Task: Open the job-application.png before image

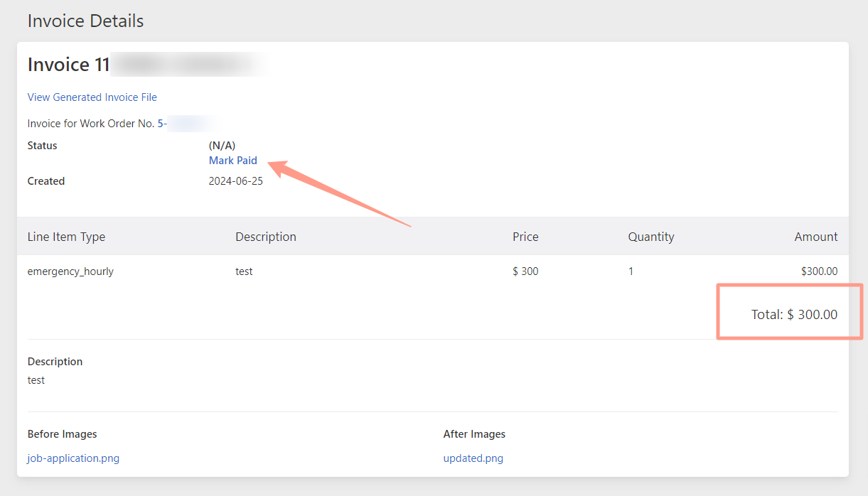Action: click(x=73, y=458)
